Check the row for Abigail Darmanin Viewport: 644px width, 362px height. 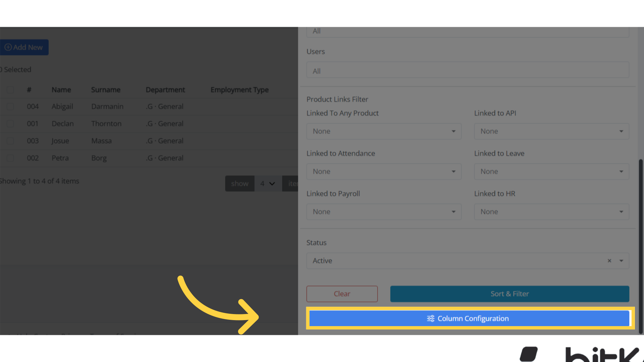click(10, 106)
